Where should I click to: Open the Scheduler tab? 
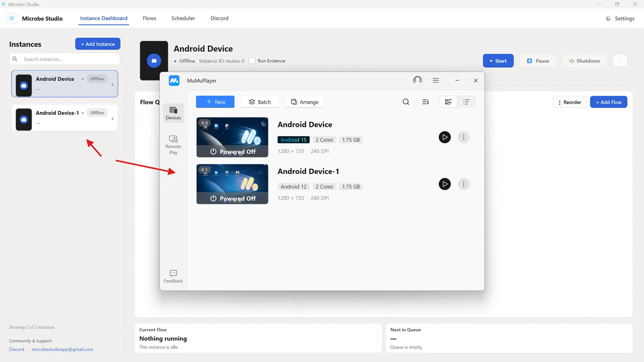tap(183, 19)
